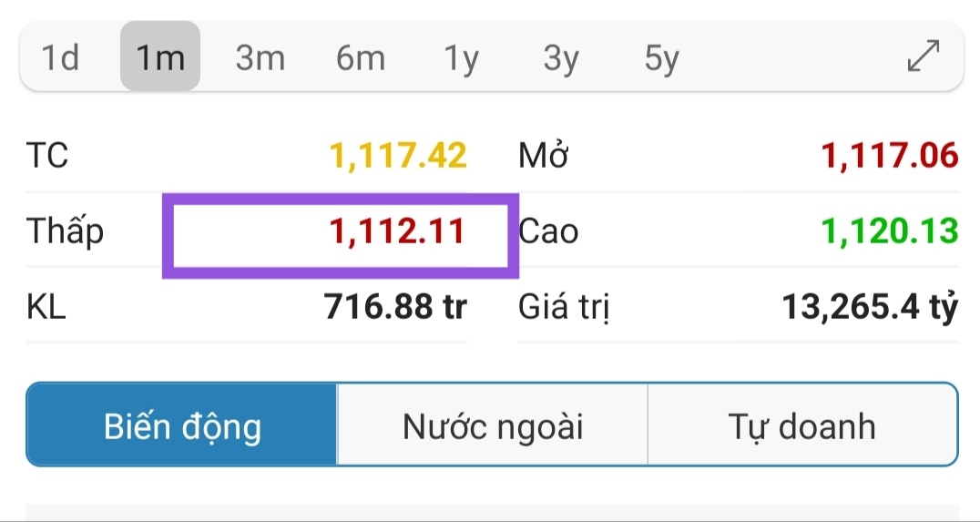Tap the TC reference value 1,117.42

pos(398,156)
